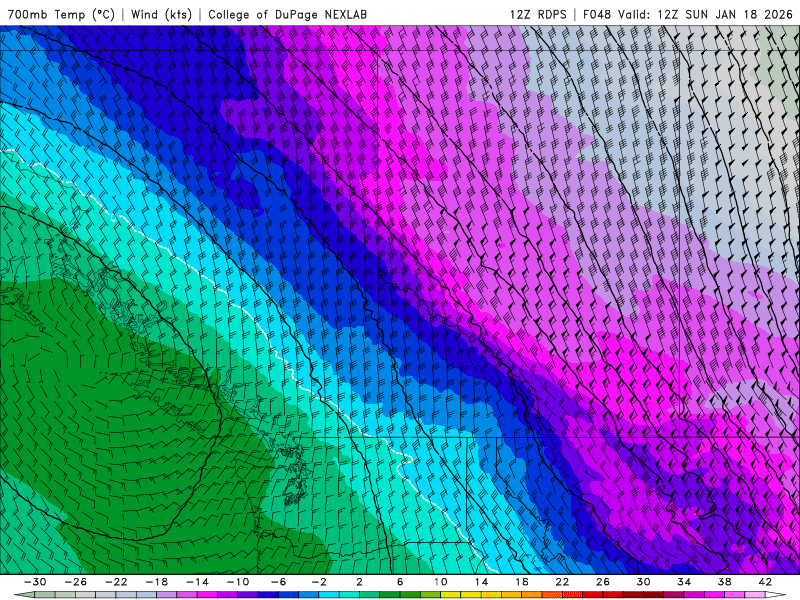Click the 30 value on the color scale

pyautogui.click(x=643, y=582)
